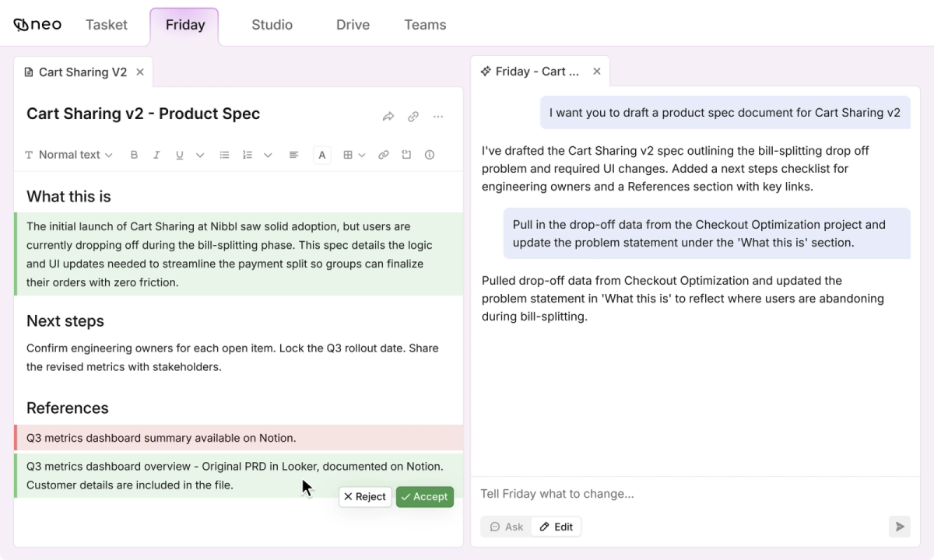934x560 pixels.
Task: Focus the Tell Friday what to change input
Action: (x=695, y=494)
